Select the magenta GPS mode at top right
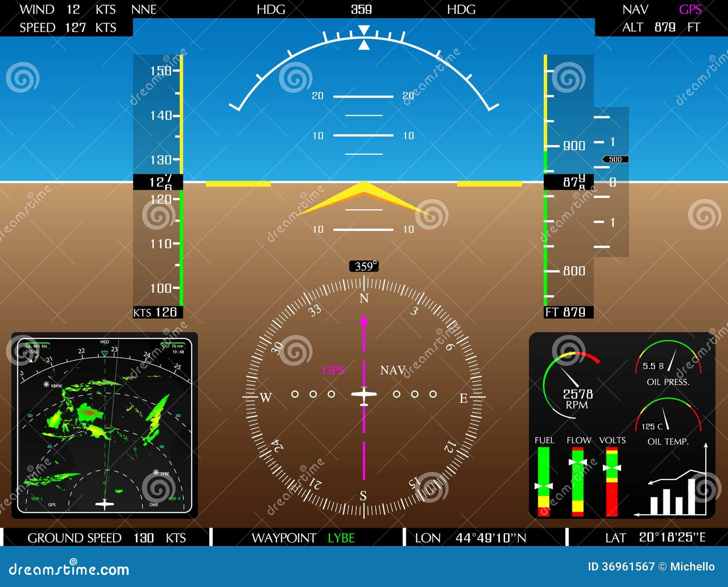This screenshot has width=728, height=587. 690,10
